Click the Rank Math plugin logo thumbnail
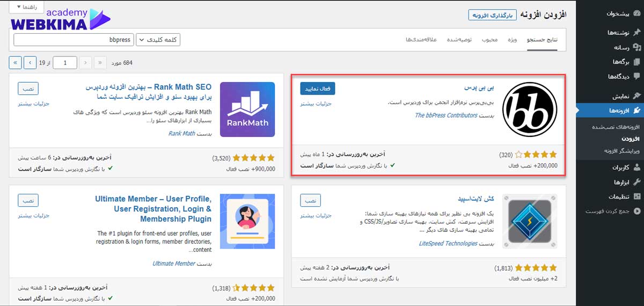 pos(247,110)
